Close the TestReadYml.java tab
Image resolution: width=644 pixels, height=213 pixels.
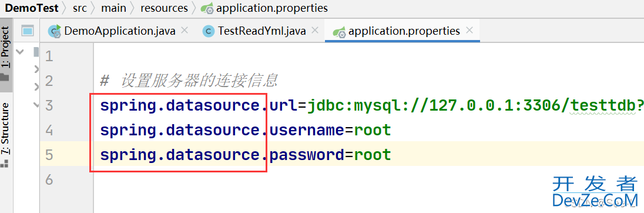(x=315, y=31)
